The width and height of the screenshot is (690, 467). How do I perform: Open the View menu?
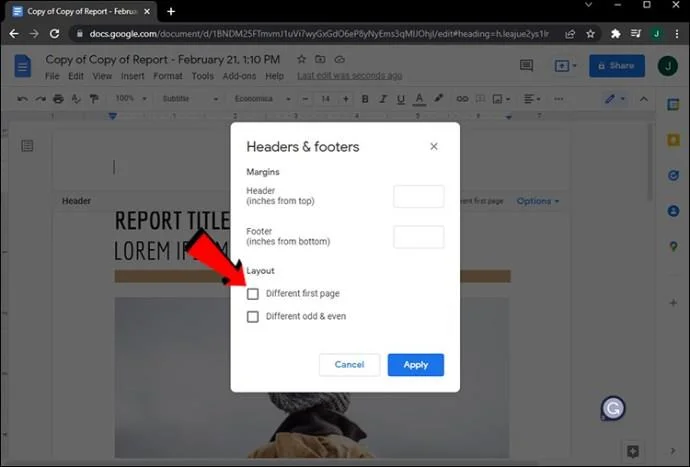pyautogui.click(x=102, y=76)
